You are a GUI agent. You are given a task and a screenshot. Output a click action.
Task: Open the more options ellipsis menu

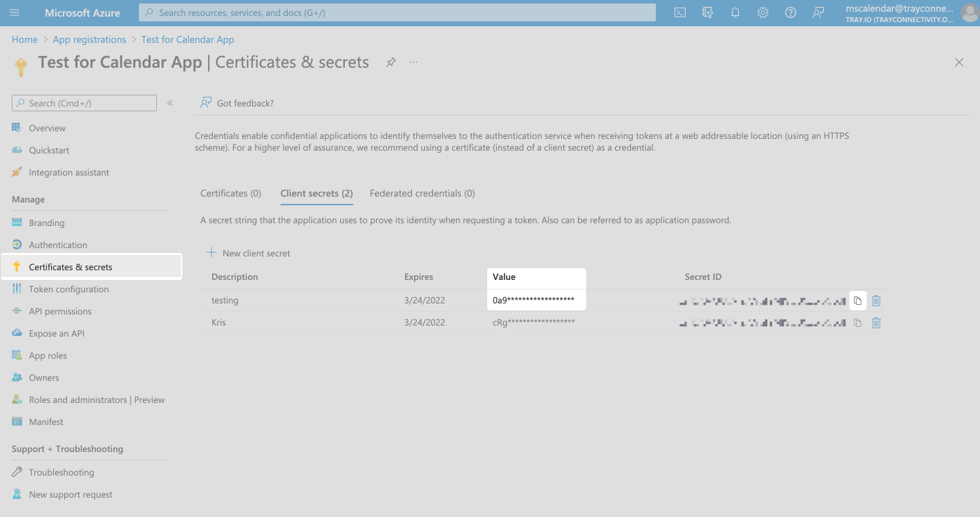click(413, 62)
